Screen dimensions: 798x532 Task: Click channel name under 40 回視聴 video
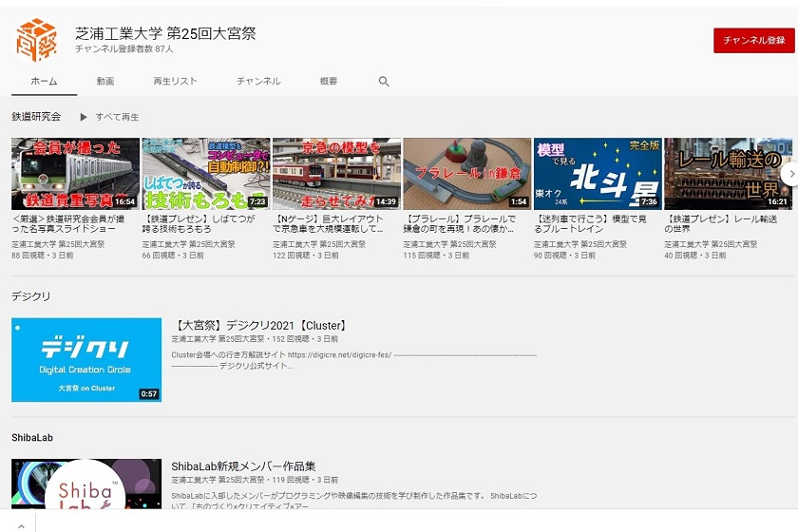tap(711, 244)
